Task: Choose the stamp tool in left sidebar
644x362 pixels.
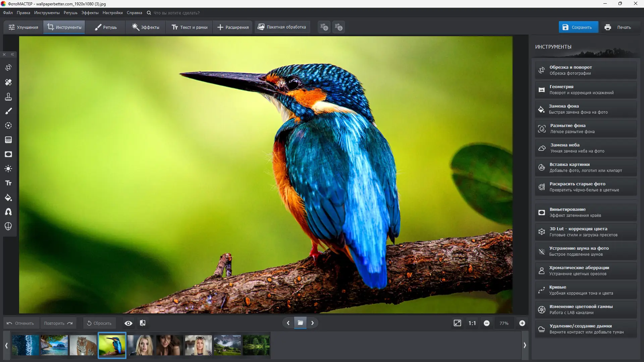Action: click(8, 97)
